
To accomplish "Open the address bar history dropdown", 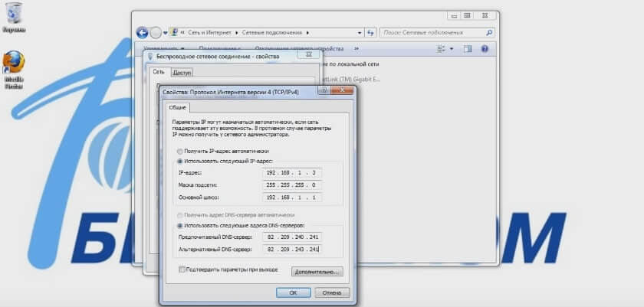I will tap(360, 32).
